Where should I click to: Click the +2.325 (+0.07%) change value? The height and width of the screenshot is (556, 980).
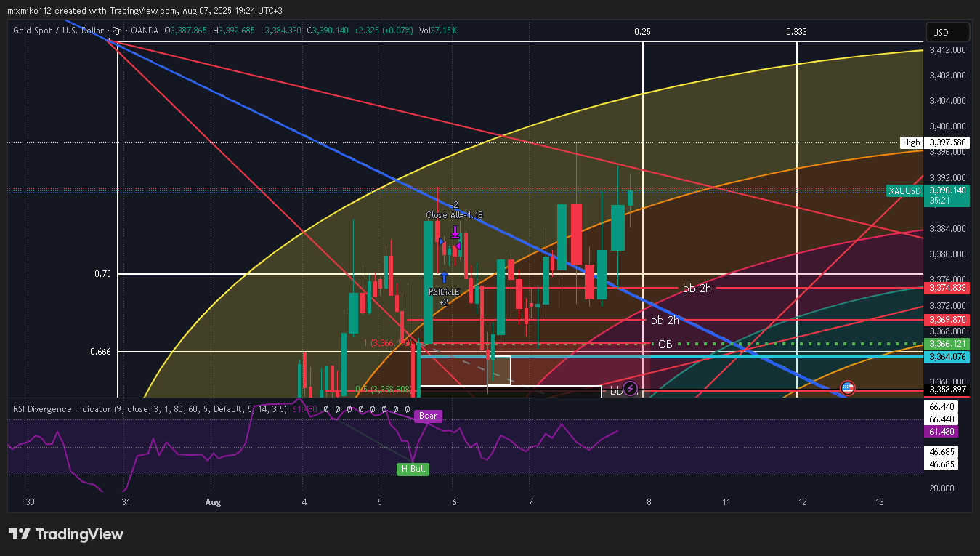(383, 31)
